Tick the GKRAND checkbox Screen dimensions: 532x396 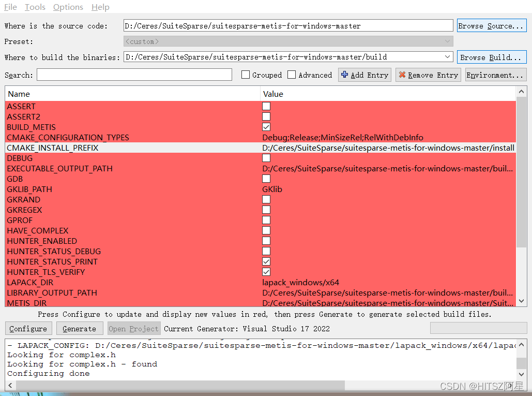(x=266, y=199)
